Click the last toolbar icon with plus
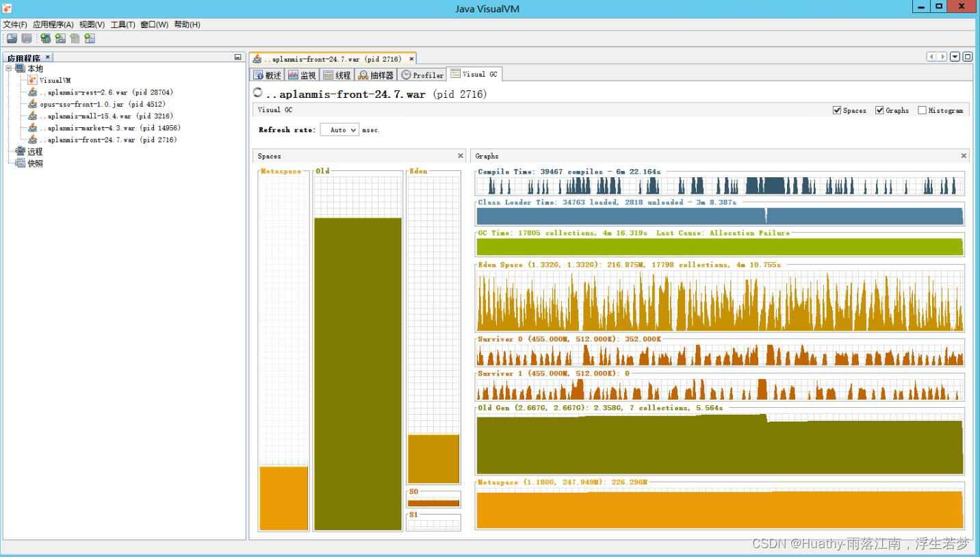980x557 pixels. tap(90, 38)
